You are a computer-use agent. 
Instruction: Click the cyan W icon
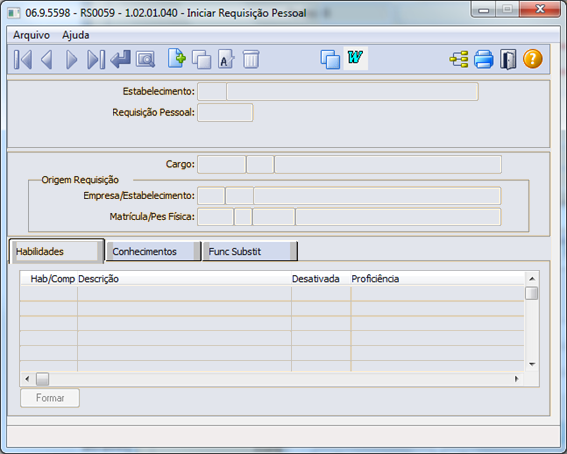(355, 58)
